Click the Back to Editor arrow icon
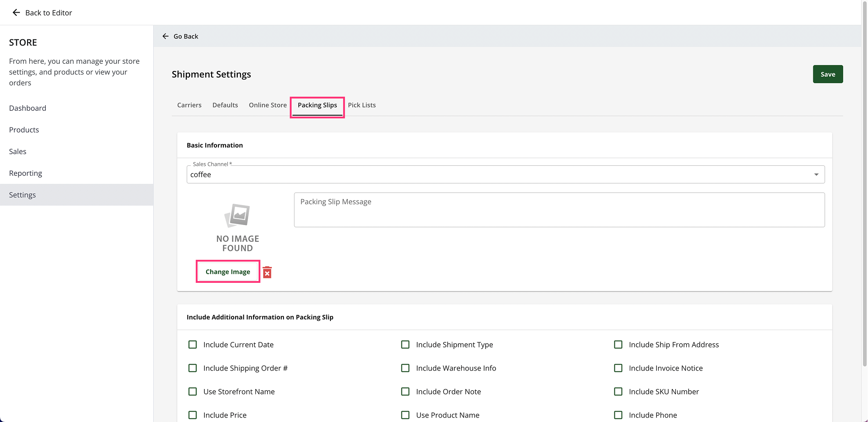 [16, 13]
